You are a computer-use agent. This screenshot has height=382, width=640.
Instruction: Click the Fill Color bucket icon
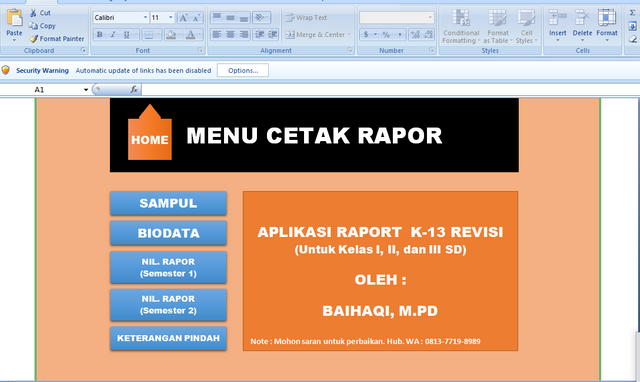point(171,35)
